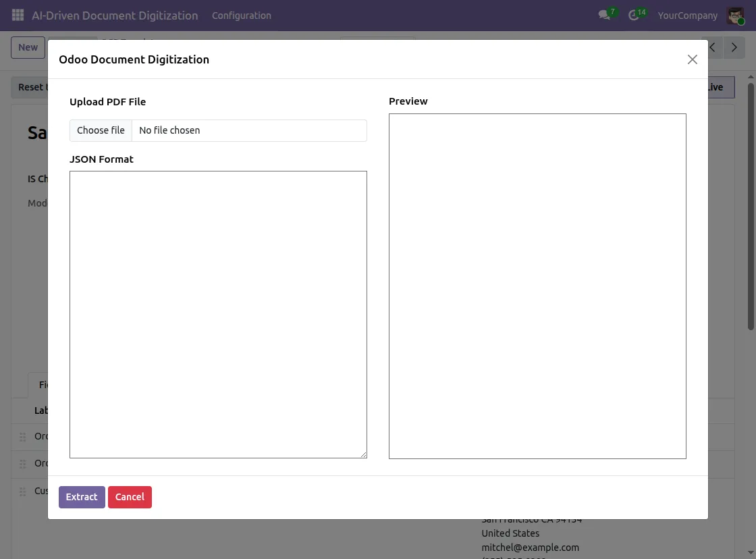Image resolution: width=756 pixels, height=559 pixels.
Task: Open the YourCompany company switcher
Action: click(688, 16)
